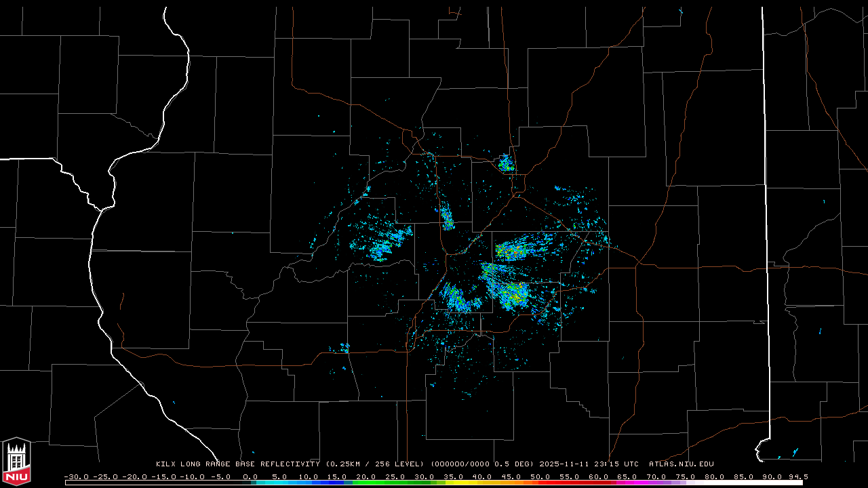Click the wide echo band east of center
Image resolution: width=868 pixels, height=488 pixels.
(x=521, y=249)
